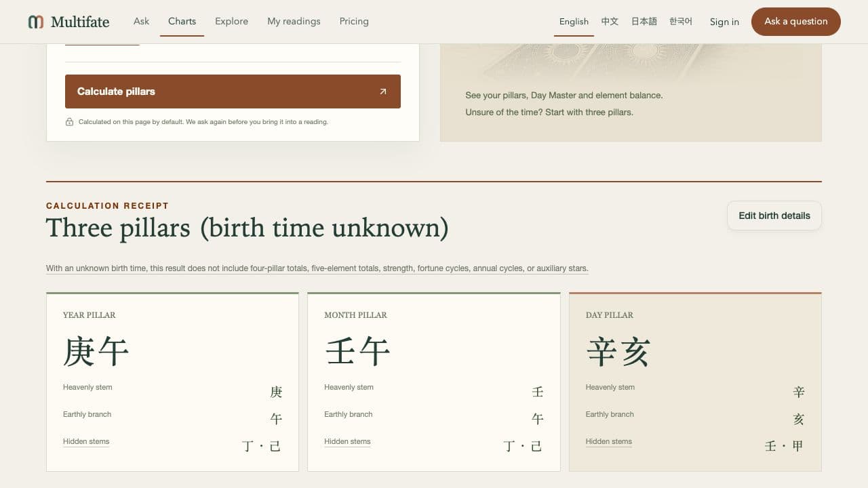
Task: Switch language to 中文
Action: pyautogui.click(x=610, y=22)
